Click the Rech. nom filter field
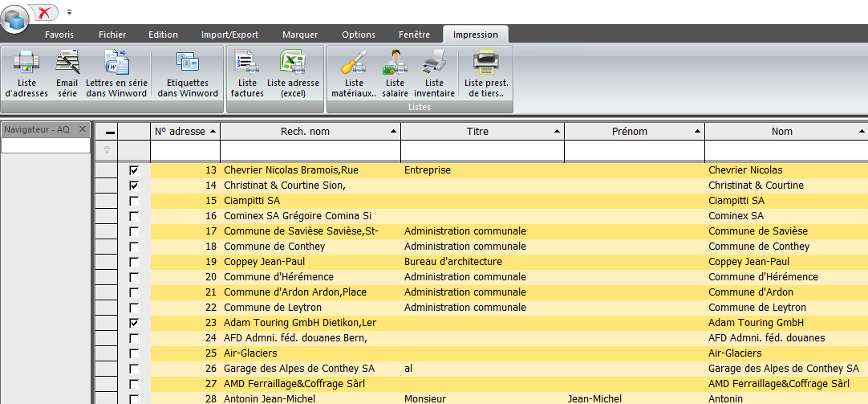The image size is (868, 404). 310,150
